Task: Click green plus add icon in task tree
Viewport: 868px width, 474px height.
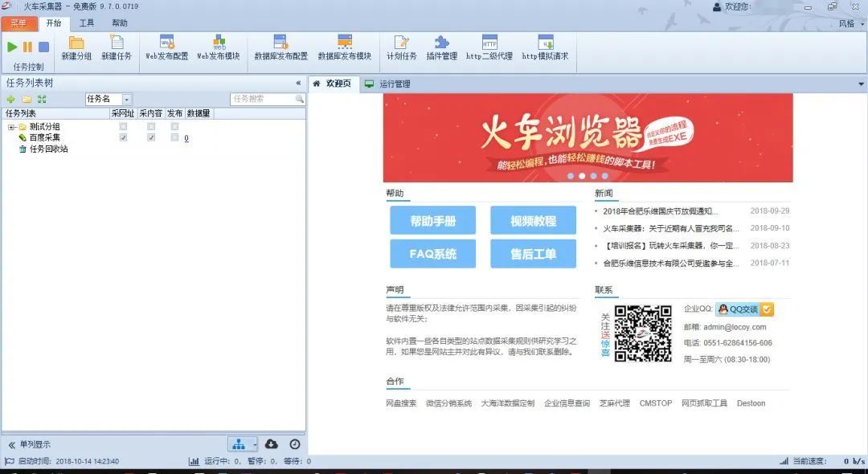Action: tap(10, 99)
